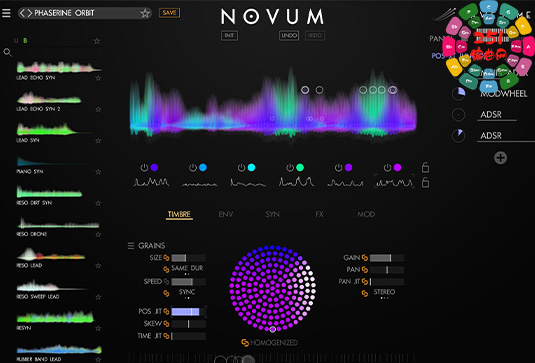Toggle the eye marker on waveform

click(x=393, y=90)
